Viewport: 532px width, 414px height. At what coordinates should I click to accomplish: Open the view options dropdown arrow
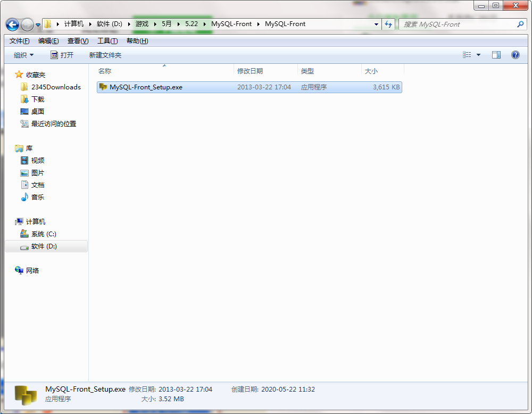click(478, 55)
